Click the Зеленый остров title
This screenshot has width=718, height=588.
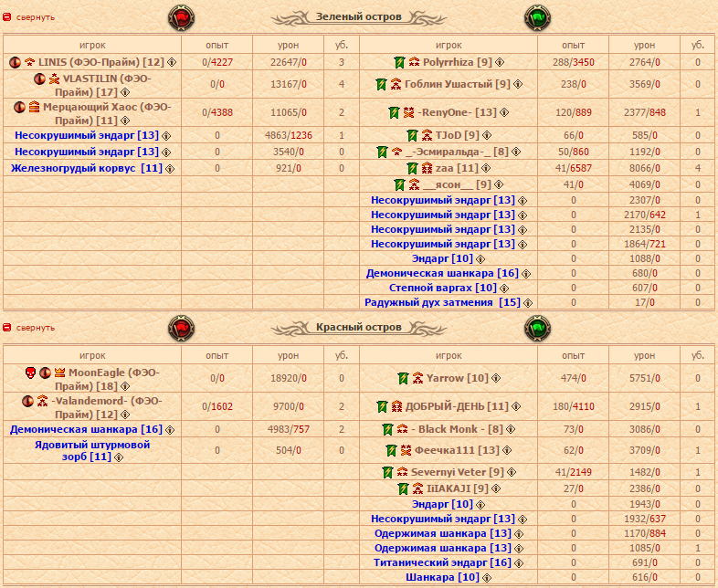pos(358,16)
